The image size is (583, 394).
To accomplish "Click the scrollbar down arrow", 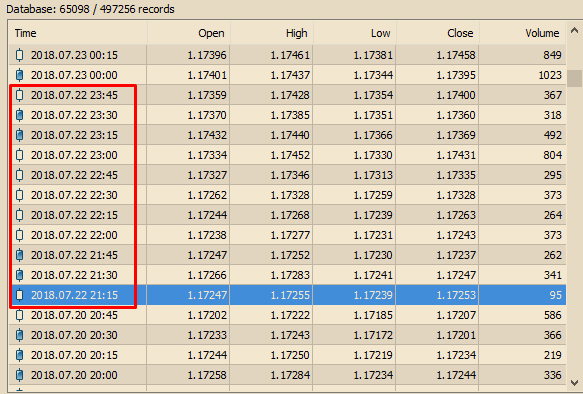I will 574,382.
